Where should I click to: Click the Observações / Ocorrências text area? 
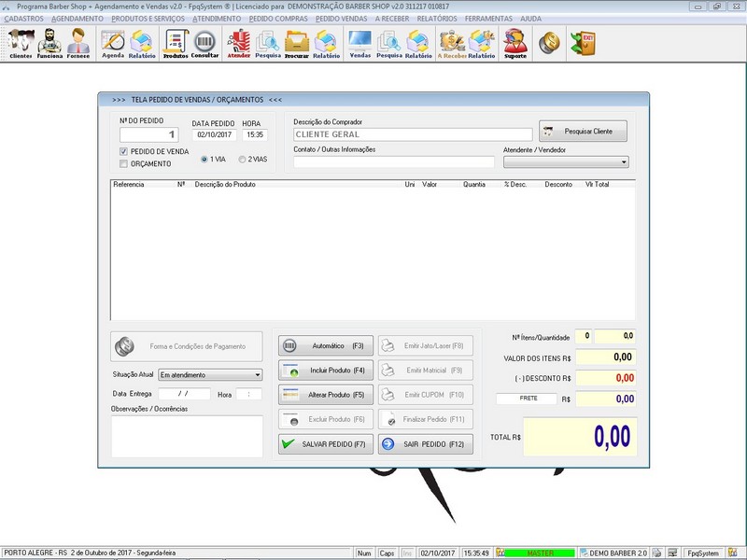pos(187,436)
